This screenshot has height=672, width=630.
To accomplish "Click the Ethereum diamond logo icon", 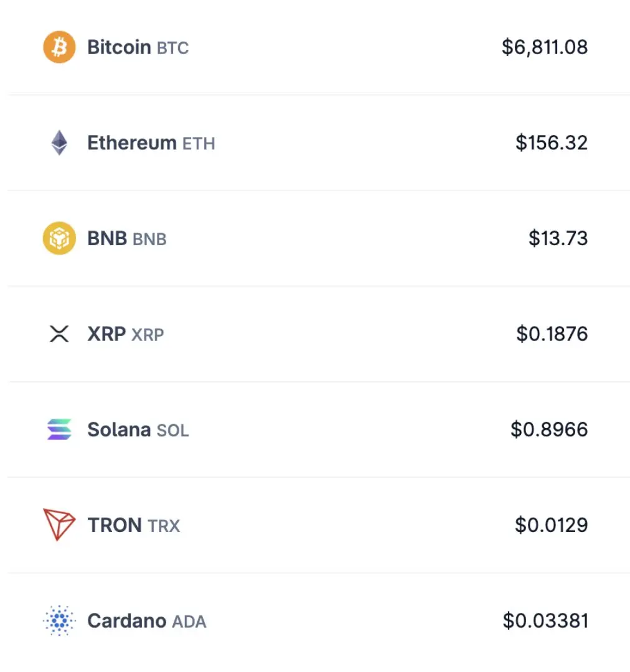I will [59, 143].
